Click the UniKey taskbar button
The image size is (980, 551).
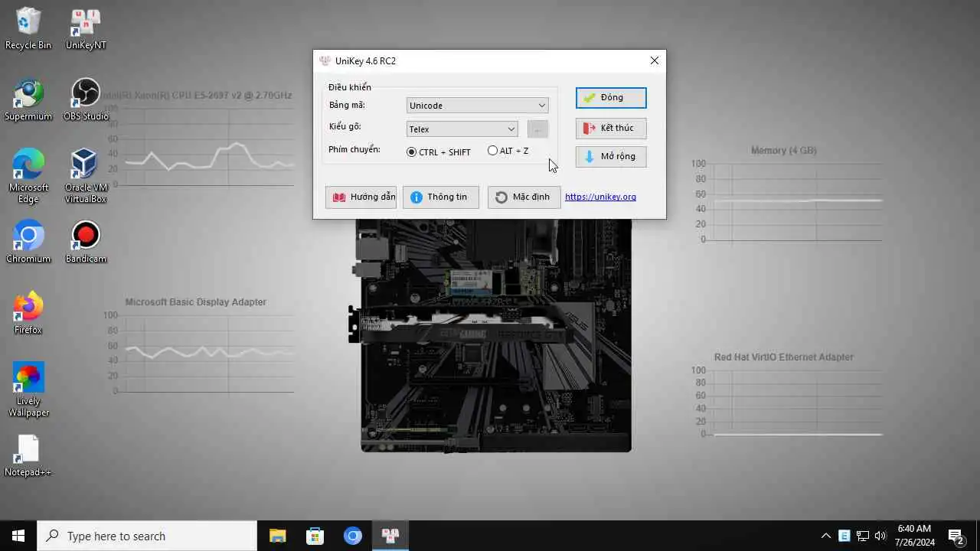click(390, 536)
